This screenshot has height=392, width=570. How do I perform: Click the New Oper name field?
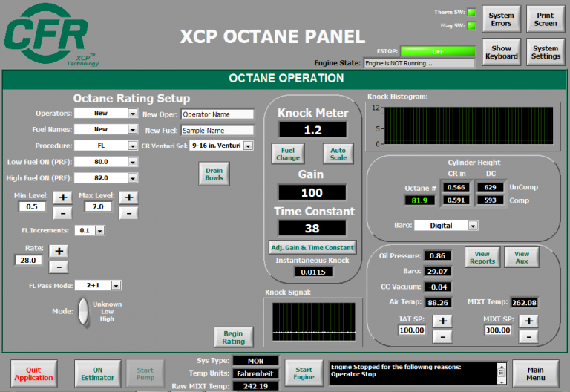(x=217, y=114)
